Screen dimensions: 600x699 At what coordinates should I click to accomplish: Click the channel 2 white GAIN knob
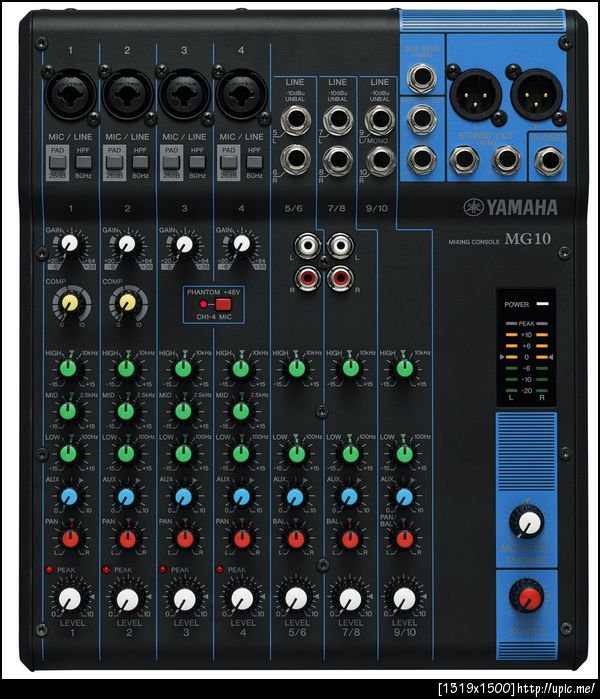tap(127, 243)
